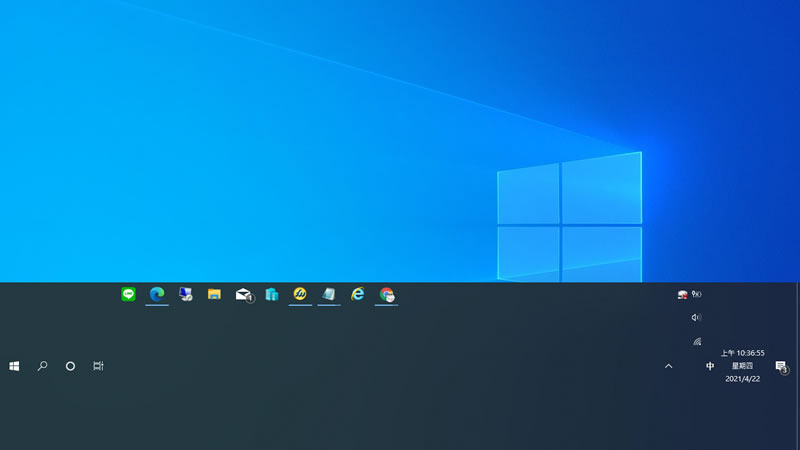Screen dimensions: 800x450
Task: Open File Explorer folder icon
Action: pyautogui.click(x=214, y=294)
